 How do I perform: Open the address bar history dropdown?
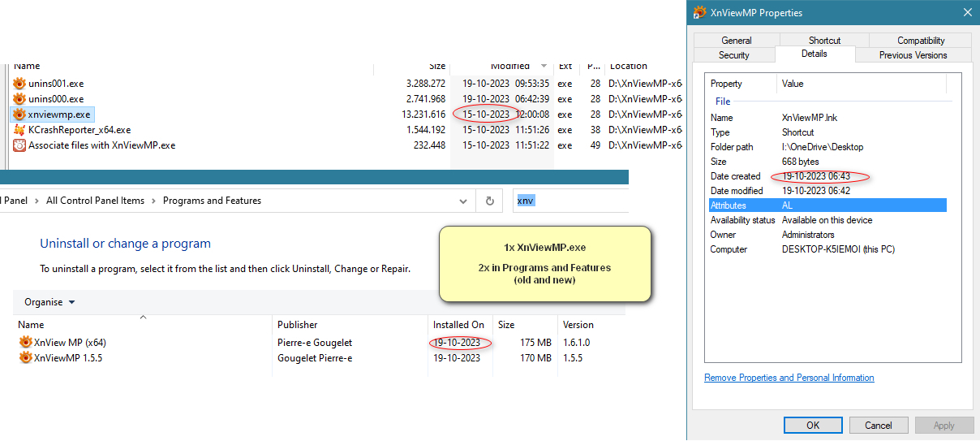[x=463, y=201]
